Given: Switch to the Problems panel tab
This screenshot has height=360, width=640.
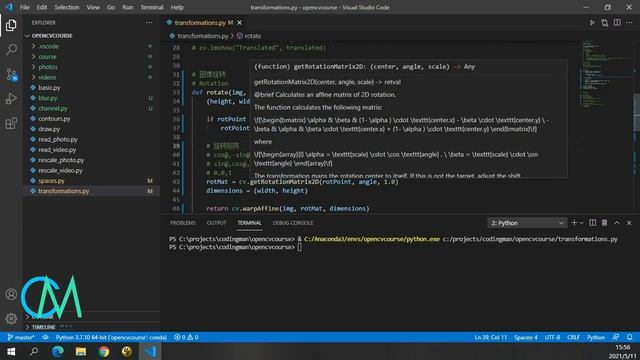Looking at the screenshot, I should 183,223.
